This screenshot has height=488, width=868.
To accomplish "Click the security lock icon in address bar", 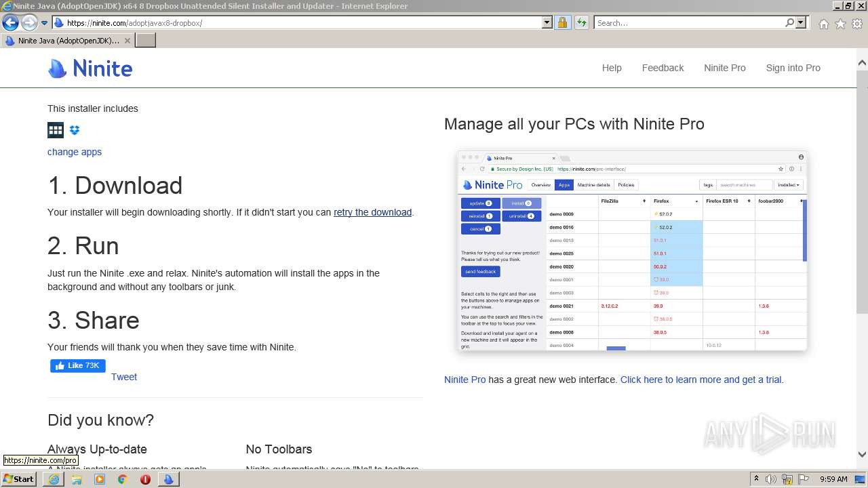I will tap(562, 22).
